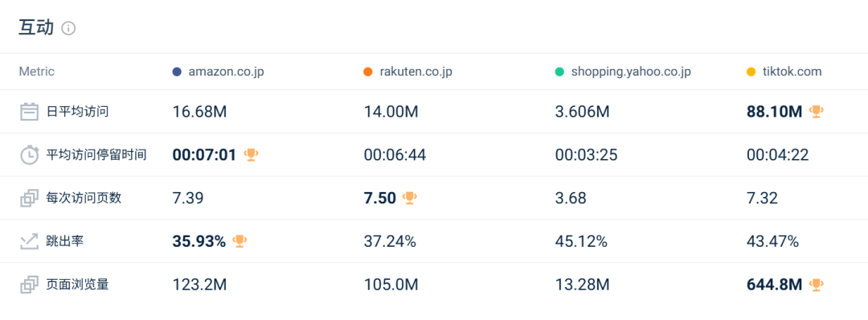Click the pages icon for 页面浏览量
This screenshot has height=320, width=868.
point(29,285)
